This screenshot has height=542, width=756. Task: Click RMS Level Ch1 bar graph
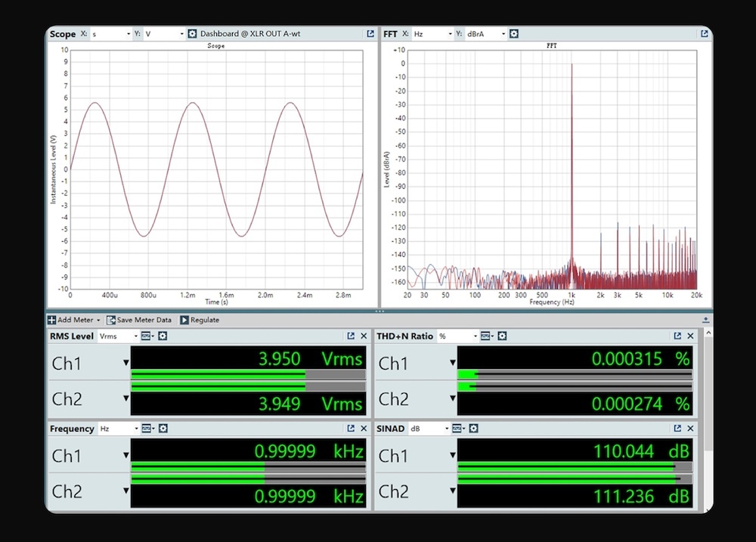[x=248, y=374]
